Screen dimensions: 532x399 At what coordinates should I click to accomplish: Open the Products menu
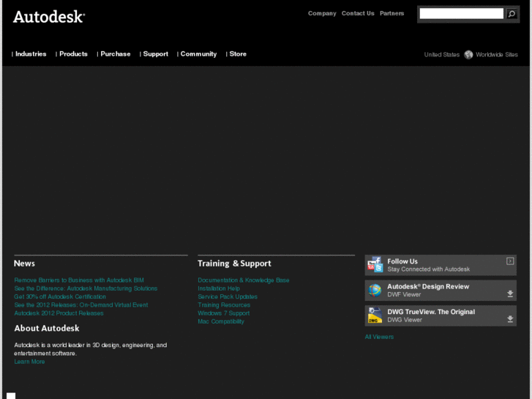pos(73,54)
